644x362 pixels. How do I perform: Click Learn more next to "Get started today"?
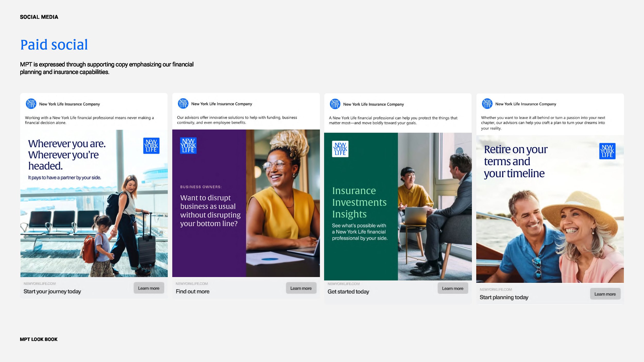click(x=453, y=288)
